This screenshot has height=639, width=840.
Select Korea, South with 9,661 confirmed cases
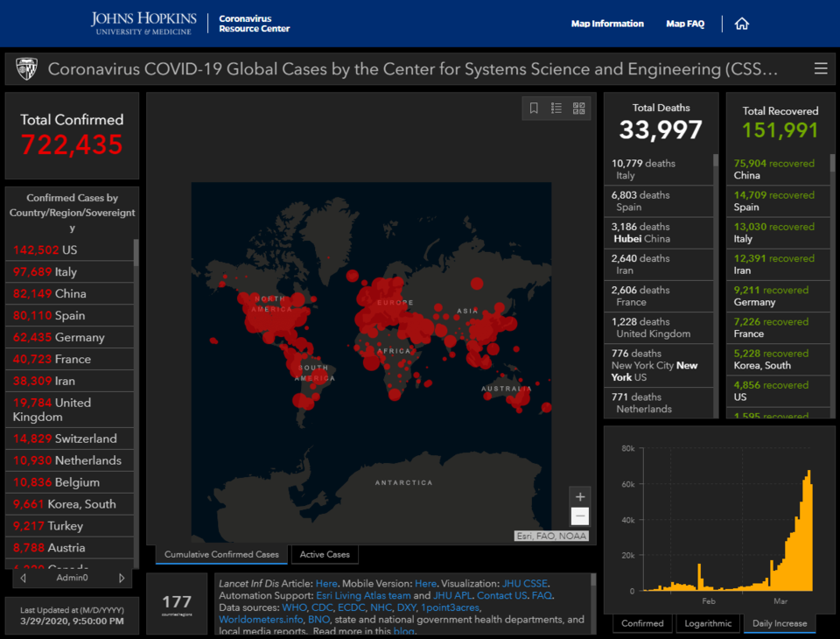[70, 504]
